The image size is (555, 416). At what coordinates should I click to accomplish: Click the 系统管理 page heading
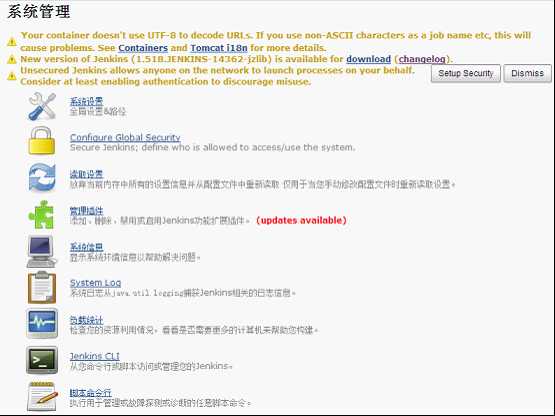pos(39,12)
